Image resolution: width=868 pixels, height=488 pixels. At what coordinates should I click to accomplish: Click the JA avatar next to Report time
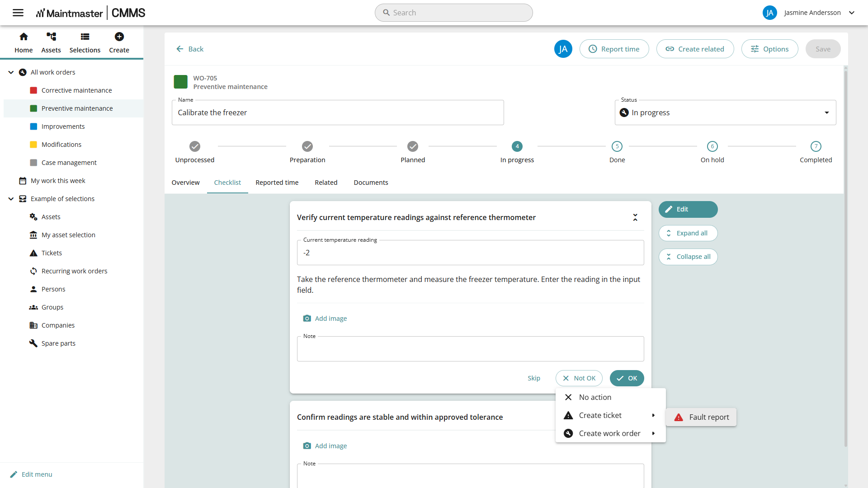tap(563, 49)
